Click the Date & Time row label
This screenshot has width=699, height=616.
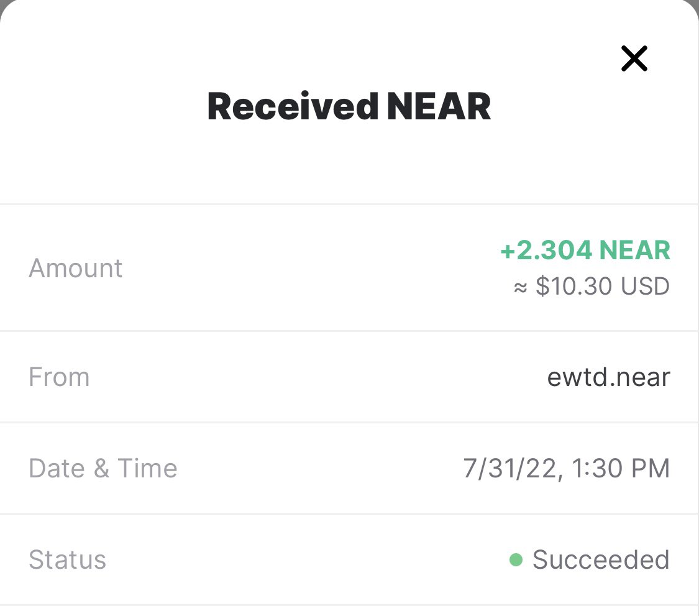(103, 468)
